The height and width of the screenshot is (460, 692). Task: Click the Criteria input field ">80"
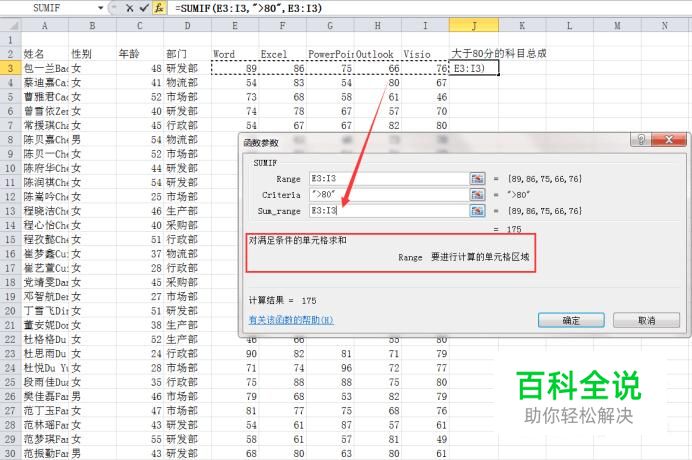click(x=389, y=195)
